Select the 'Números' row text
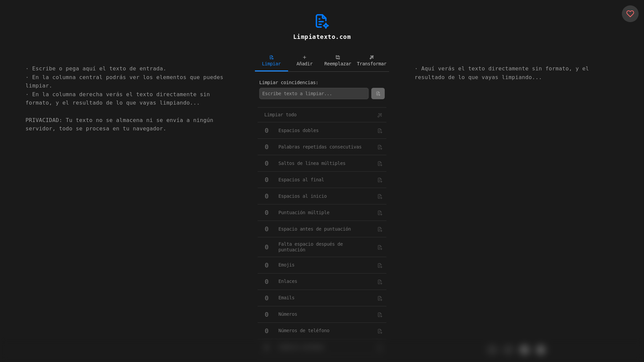Screen dimensions: 644x362 pyautogui.click(x=288, y=314)
